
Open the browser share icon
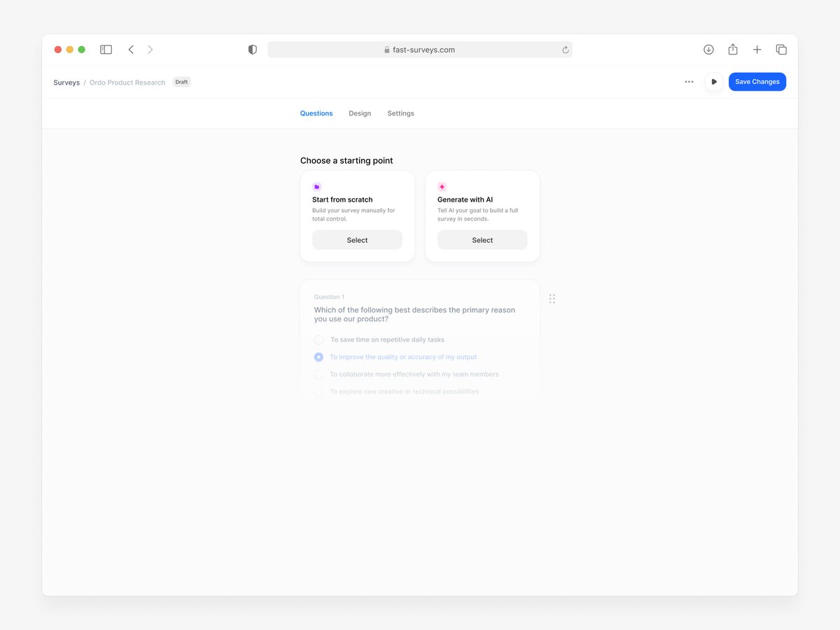733,49
